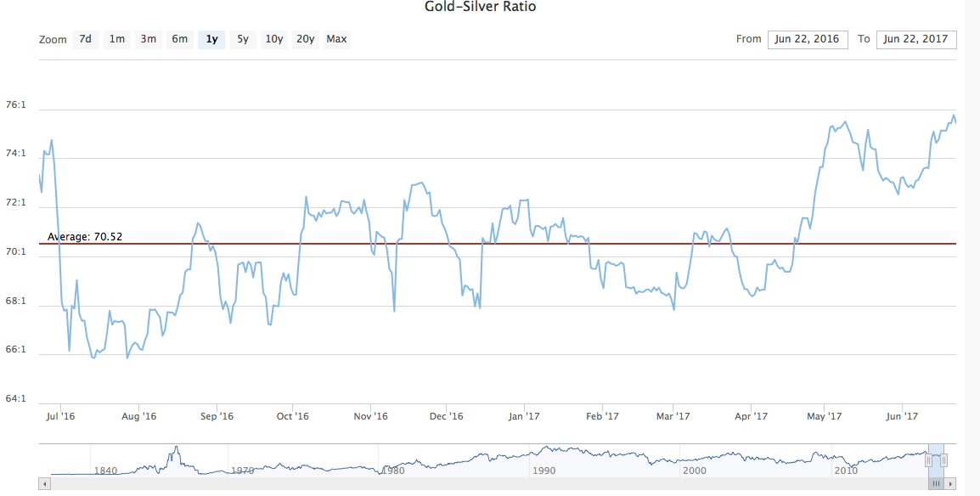Click 2000 in the navigator timeline

tap(695, 471)
